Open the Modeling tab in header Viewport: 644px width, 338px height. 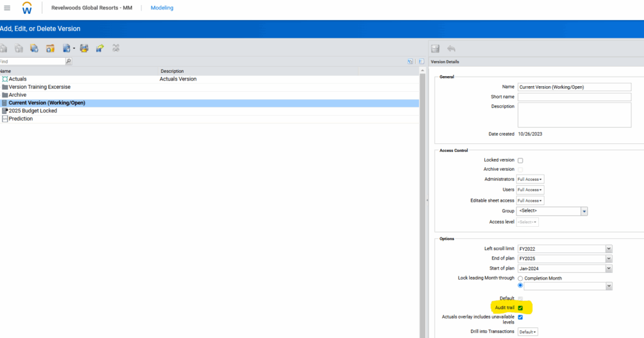162,8
